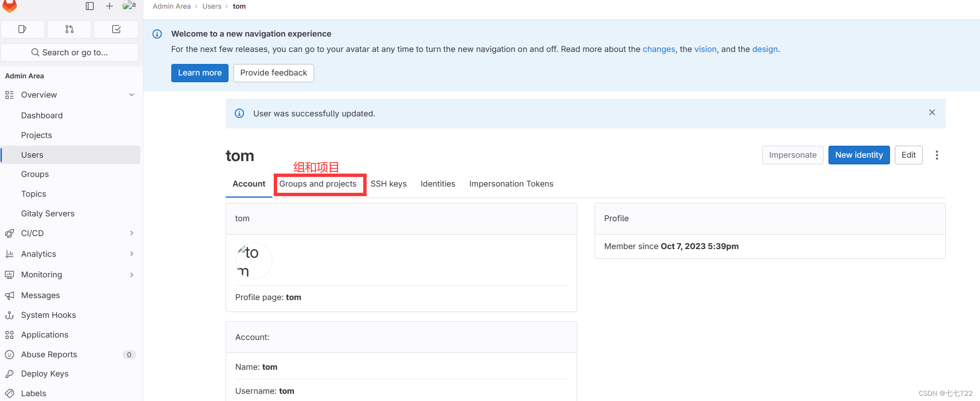
Task: Open the create new plus menu
Action: pyautogui.click(x=109, y=6)
